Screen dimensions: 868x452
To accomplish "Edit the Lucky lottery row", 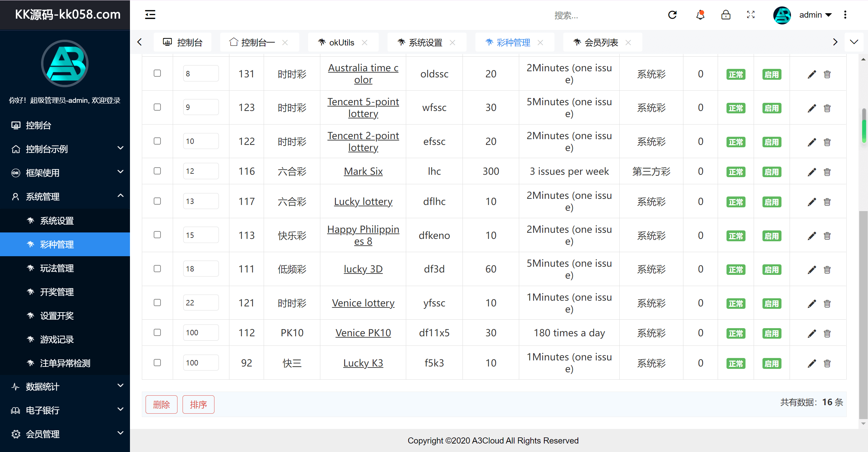I will [x=812, y=202].
